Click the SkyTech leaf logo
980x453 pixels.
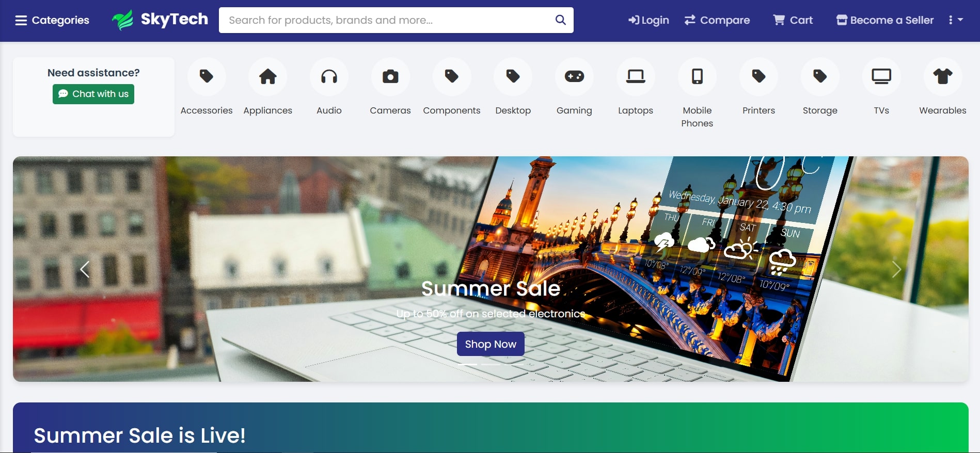[123, 20]
